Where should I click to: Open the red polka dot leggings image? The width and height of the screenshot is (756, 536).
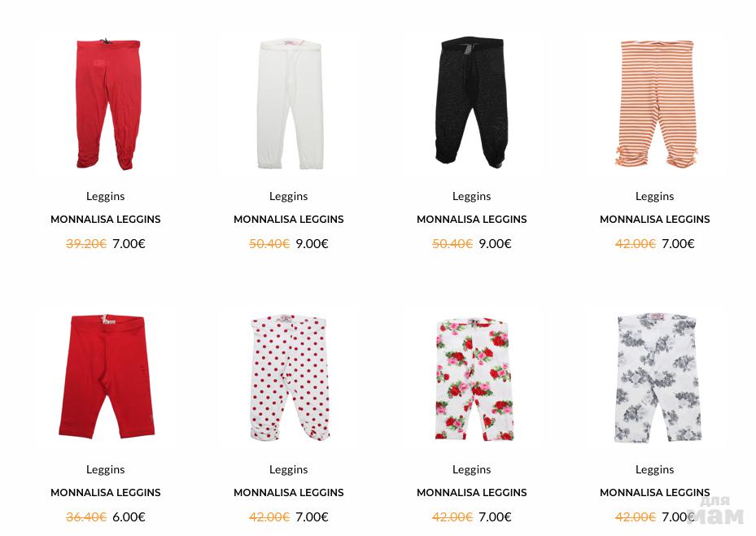289,377
